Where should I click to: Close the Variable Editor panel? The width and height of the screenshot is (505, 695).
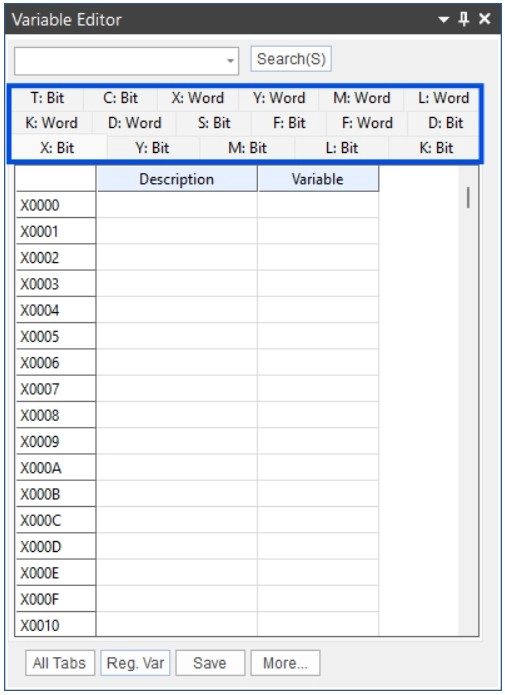coord(485,19)
